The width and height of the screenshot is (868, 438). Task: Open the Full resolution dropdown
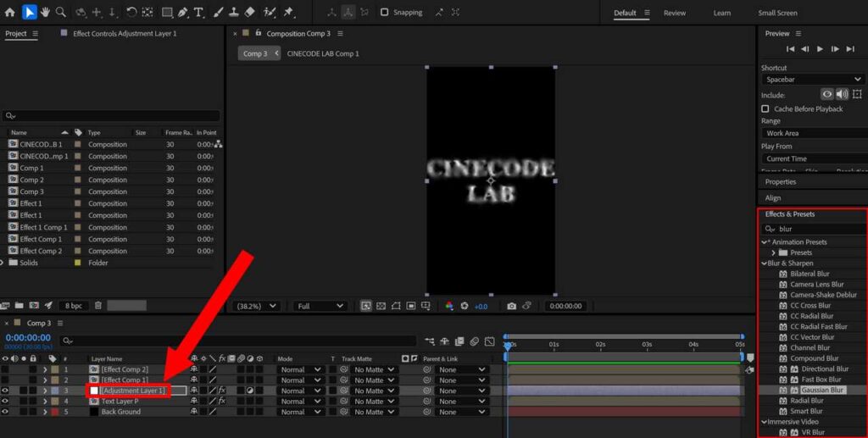pyautogui.click(x=321, y=306)
